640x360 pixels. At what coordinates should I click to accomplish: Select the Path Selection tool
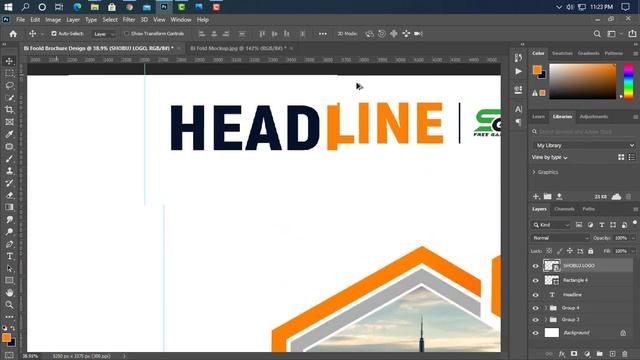(9, 268)
